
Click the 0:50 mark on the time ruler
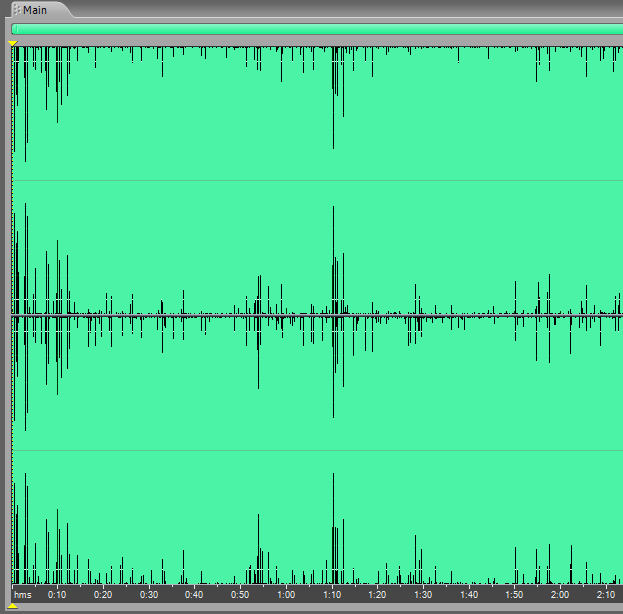(240, 595)
